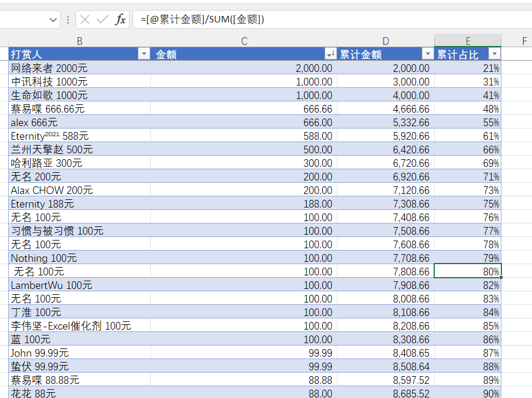Select cell '兰州天擎赵 500元'
Image resolution: width=532 pixels, height=398 pixels.
(80, 149)
